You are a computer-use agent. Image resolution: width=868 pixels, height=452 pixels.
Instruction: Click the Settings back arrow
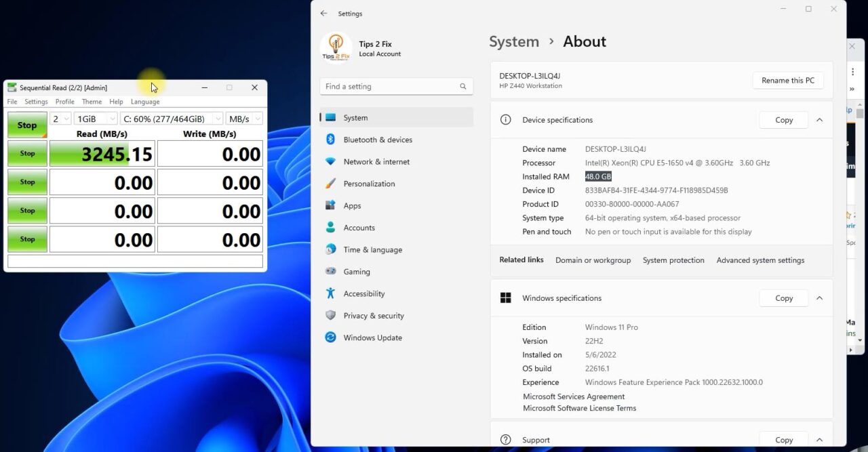click(323, 14)
